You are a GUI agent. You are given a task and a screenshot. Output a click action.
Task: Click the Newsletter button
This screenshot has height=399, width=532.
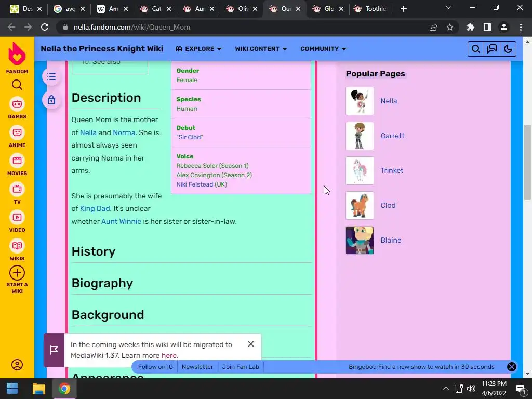click(x=197, y=367)
